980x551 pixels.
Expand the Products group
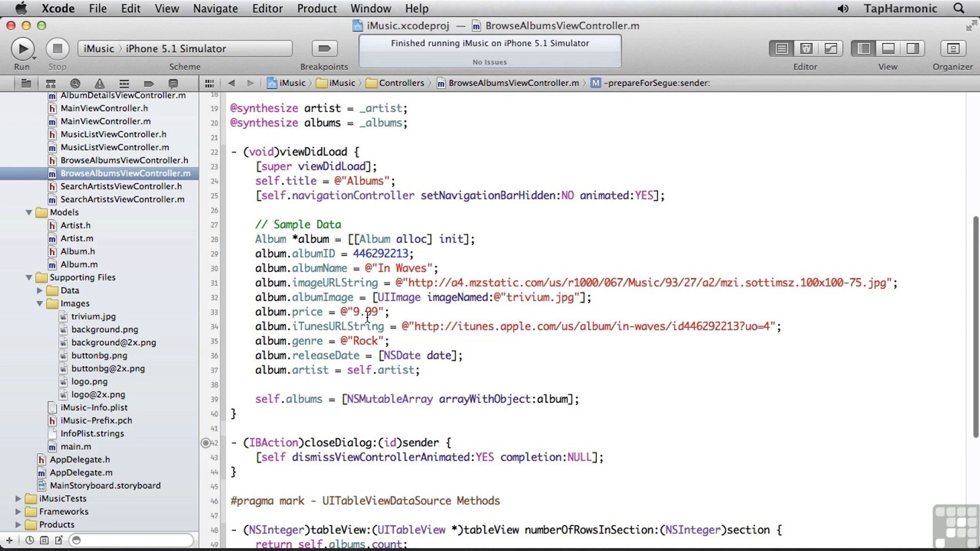click(x=18, y=524)
